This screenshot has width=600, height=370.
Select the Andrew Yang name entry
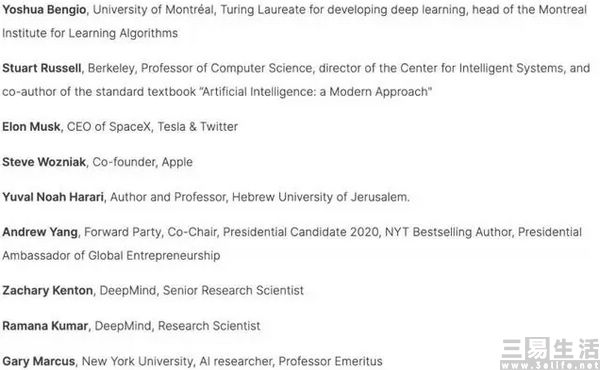tap(40, 232)
